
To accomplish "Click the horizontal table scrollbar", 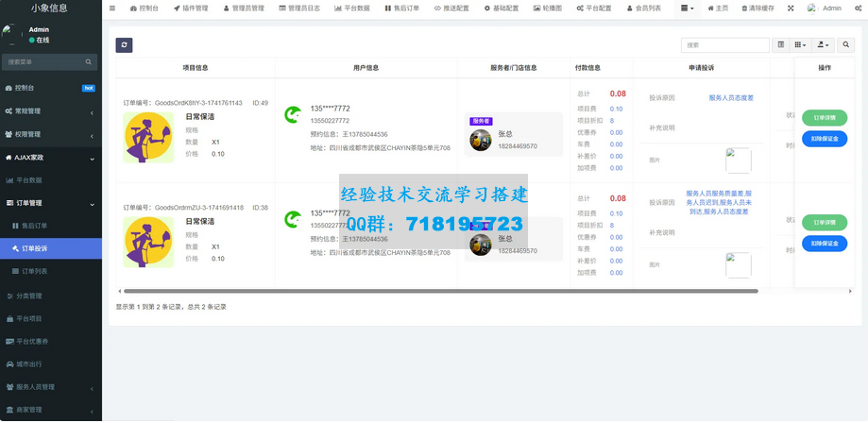I will pyautogui.click(x=441, y=291).
